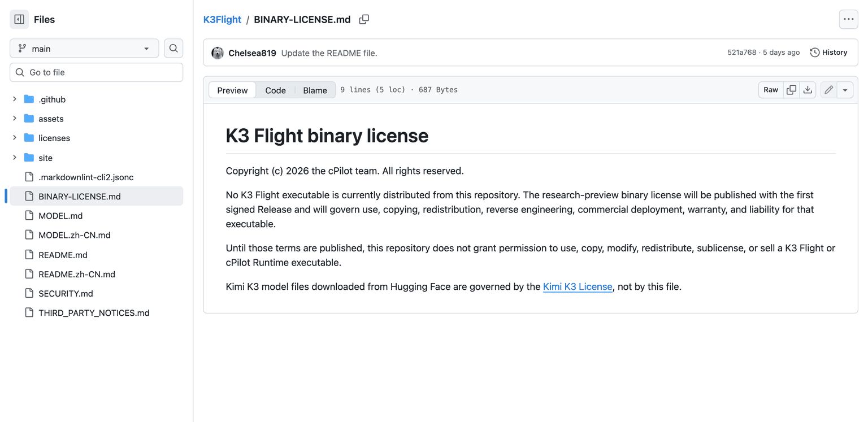Copy raw file contents icon

point(792,90)
